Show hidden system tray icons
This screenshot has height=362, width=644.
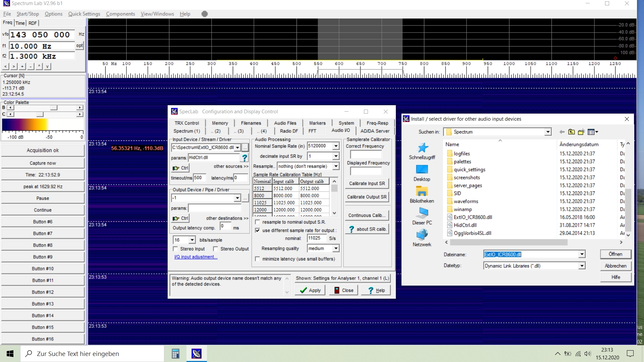point(557,354)
